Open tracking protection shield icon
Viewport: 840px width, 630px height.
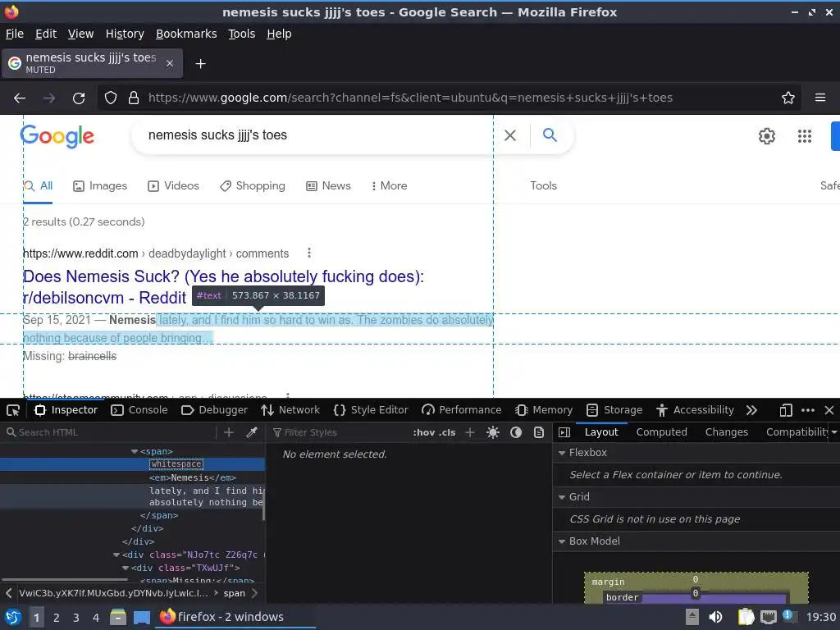point(111,98)
